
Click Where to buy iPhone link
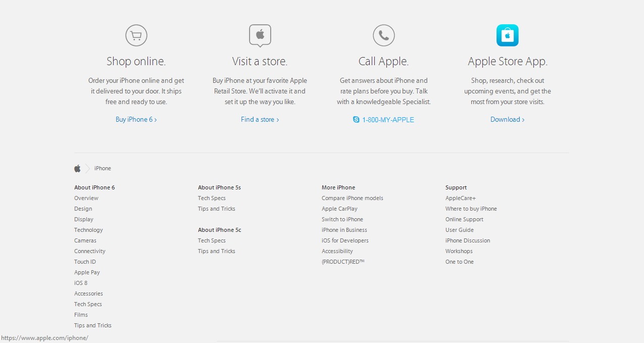point(471,209)
